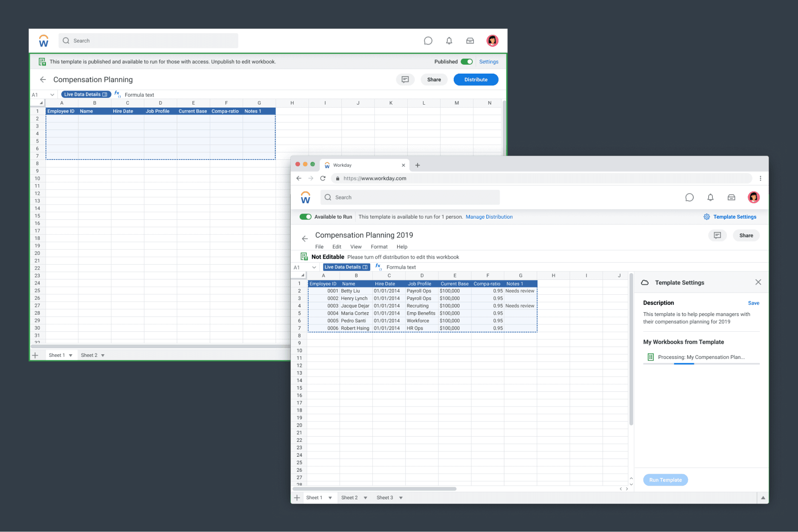Open browser three-dot menu

coord(761,178)
